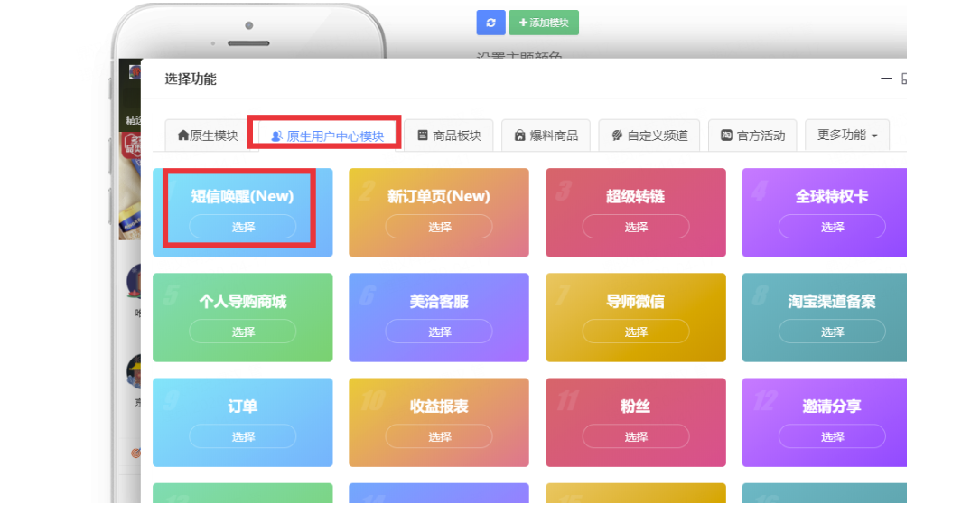Open the 爆料商品 tab
Image resolution: width=980 pixels, height=505 pixels.
coord(546,135)
